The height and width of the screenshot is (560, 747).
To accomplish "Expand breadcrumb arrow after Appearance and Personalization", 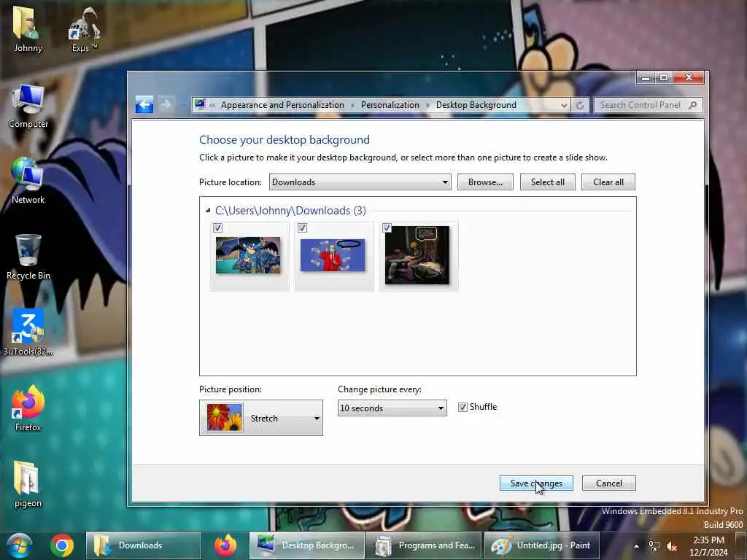I will click(x=352, y=105).
